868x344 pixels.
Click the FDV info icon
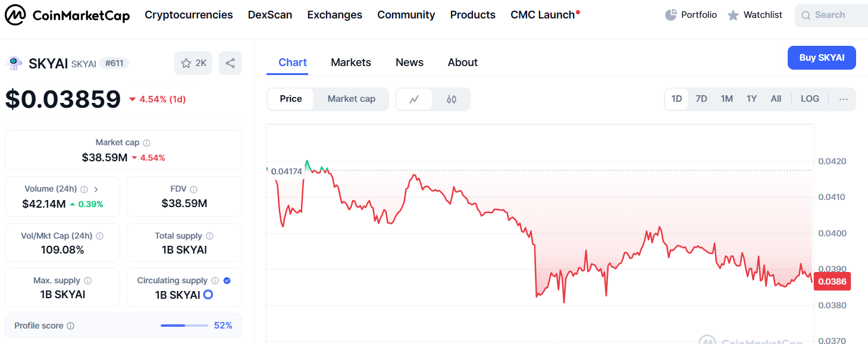[193, 189]
